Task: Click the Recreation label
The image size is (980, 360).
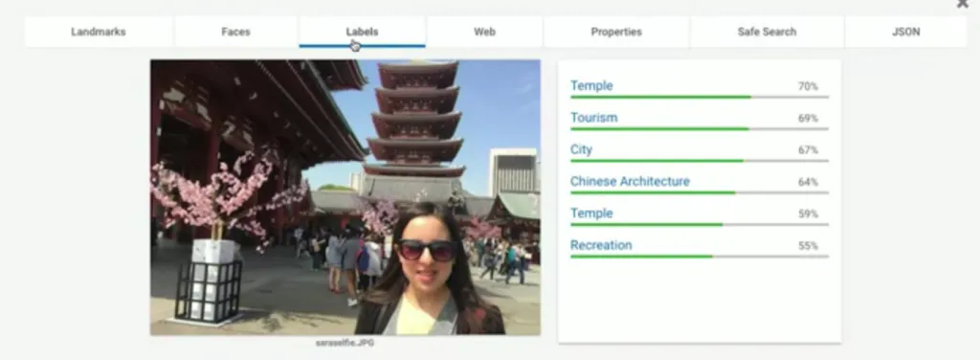Action: [601, 246]
